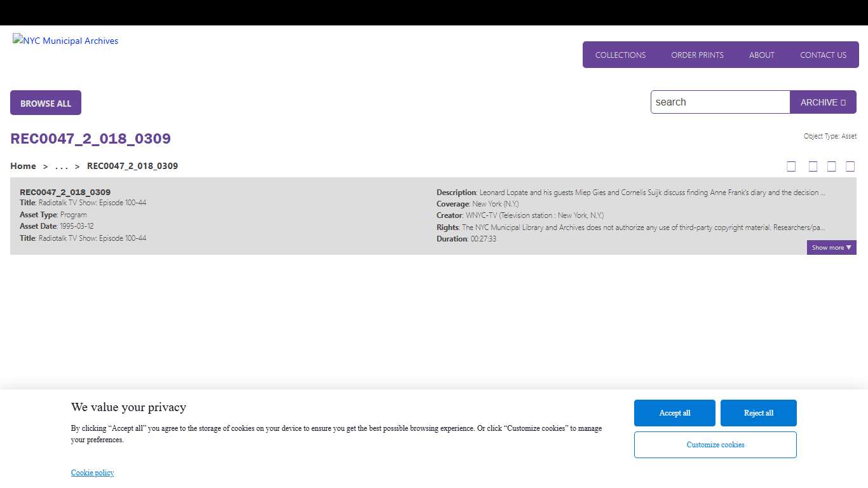Viewport: 868px width, 488px height.
Task: Expand the collapsed breadcrumb ellipsis
Action: [61, 166]
